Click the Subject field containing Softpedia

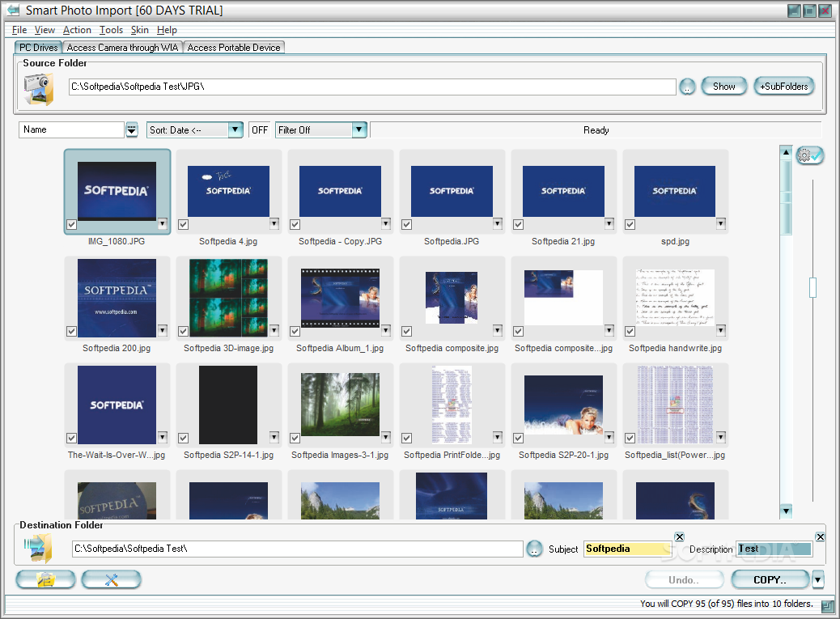627,549
